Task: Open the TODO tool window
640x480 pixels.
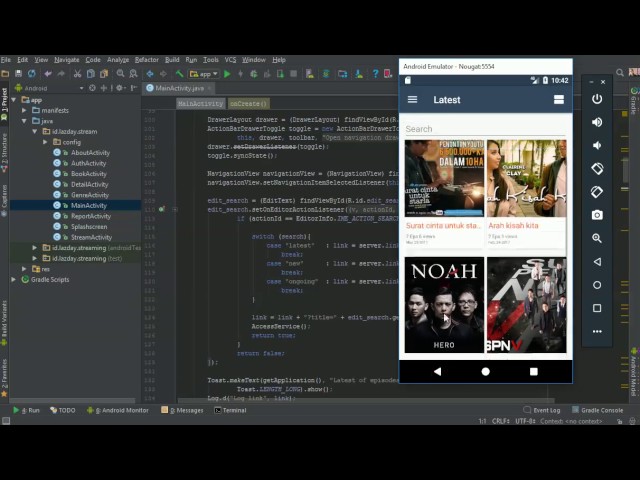Action: coord(63,410)
